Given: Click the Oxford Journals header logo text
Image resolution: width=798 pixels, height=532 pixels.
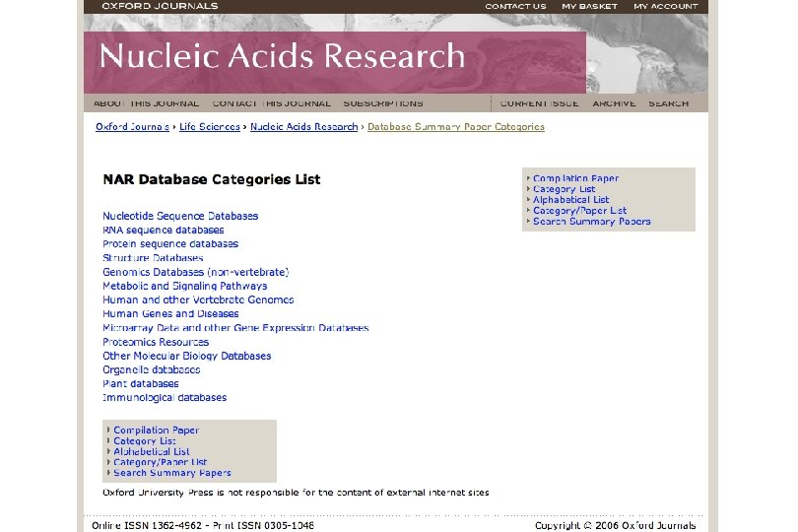Looking at the screenshot, I should [x=160, y=6].
